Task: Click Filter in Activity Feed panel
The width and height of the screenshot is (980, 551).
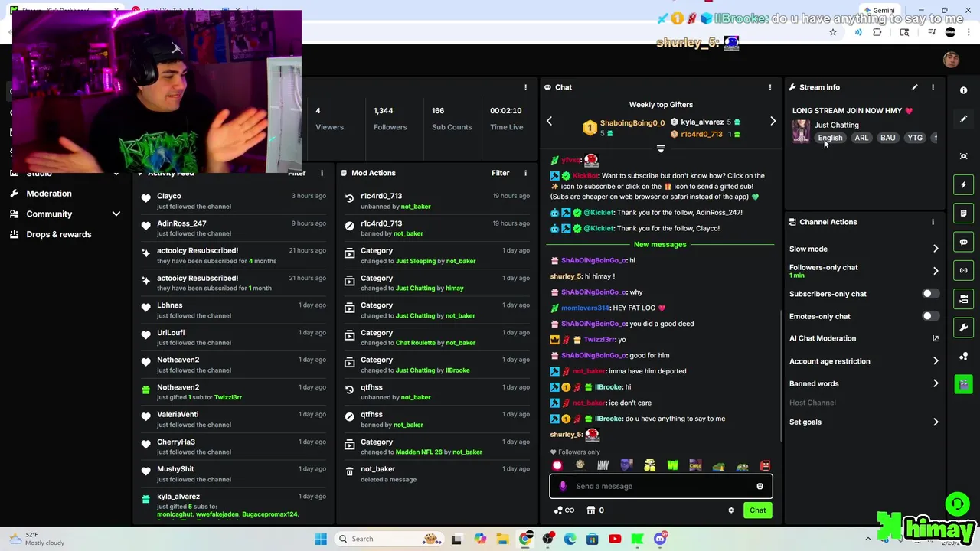Action: (296, 173)
